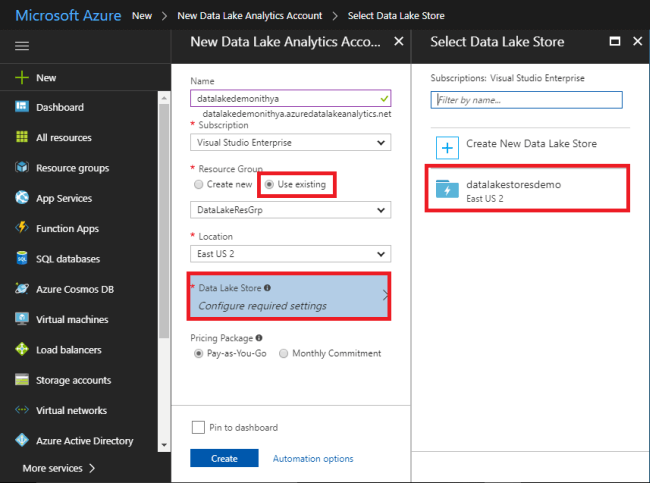Click the New breadcrumb in top bar
This screenshot has width=650, height=483.
141,16
